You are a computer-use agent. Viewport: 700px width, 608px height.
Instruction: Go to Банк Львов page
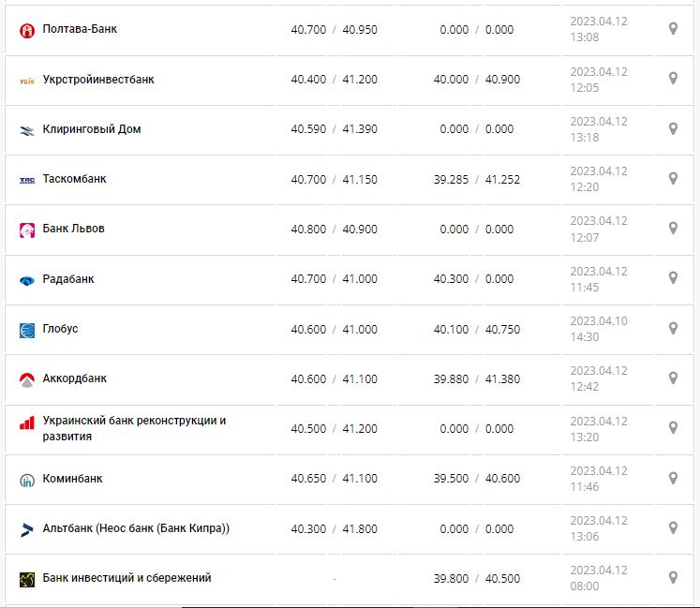tap(74, 229)
